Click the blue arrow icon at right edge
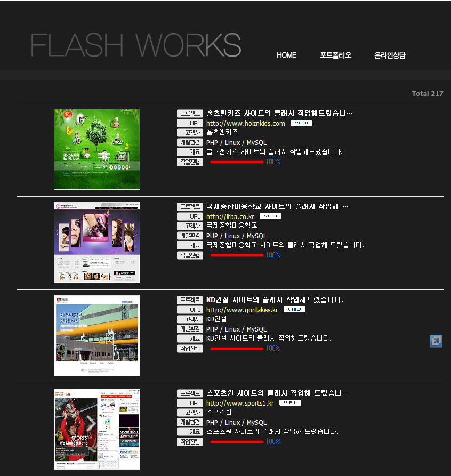 436,341
